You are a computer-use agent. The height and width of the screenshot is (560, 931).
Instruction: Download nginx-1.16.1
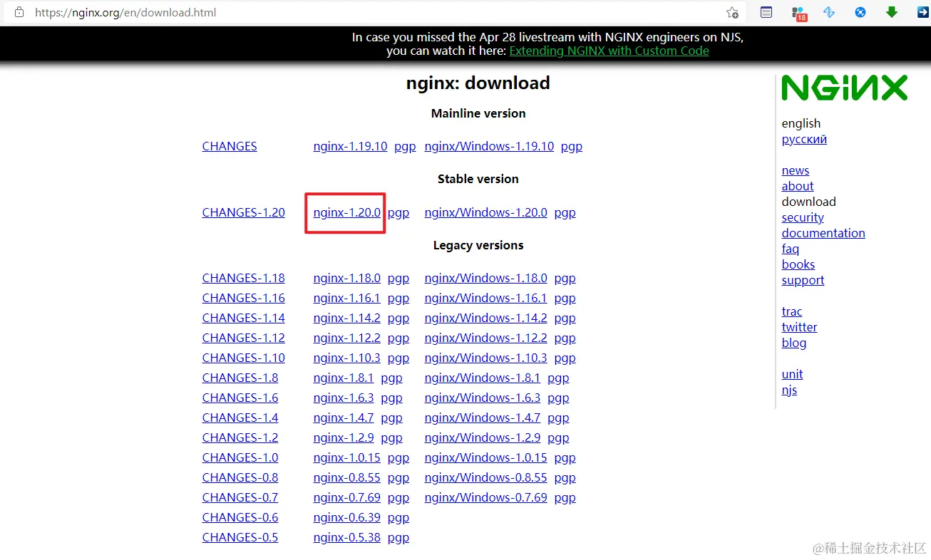[x=347, y=298]
